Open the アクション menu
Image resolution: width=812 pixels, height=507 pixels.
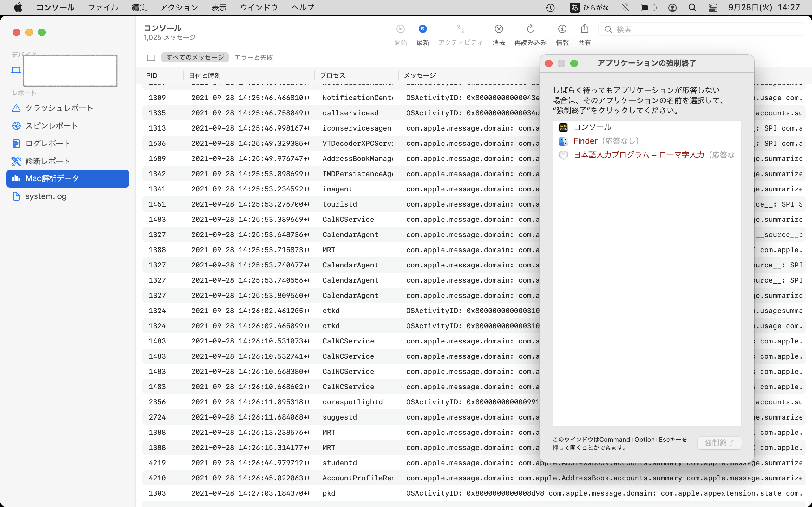click(179, 7)
